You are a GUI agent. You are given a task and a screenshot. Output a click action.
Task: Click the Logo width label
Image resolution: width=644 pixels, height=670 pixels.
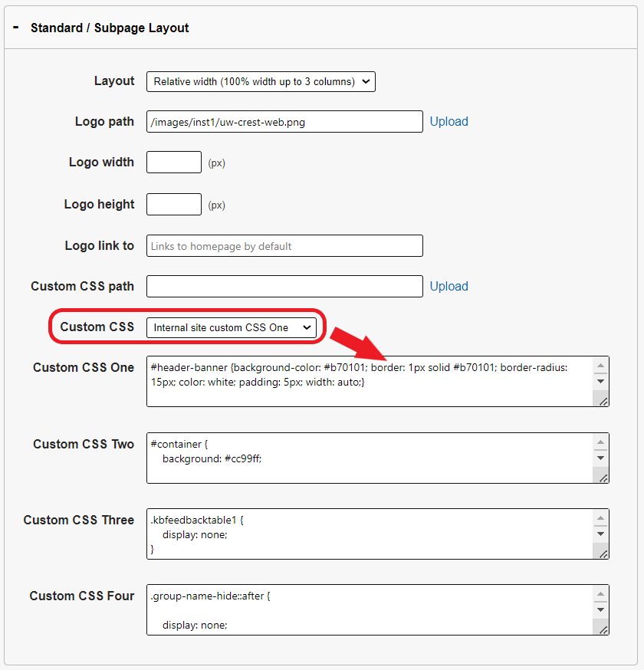coord(101,163)
